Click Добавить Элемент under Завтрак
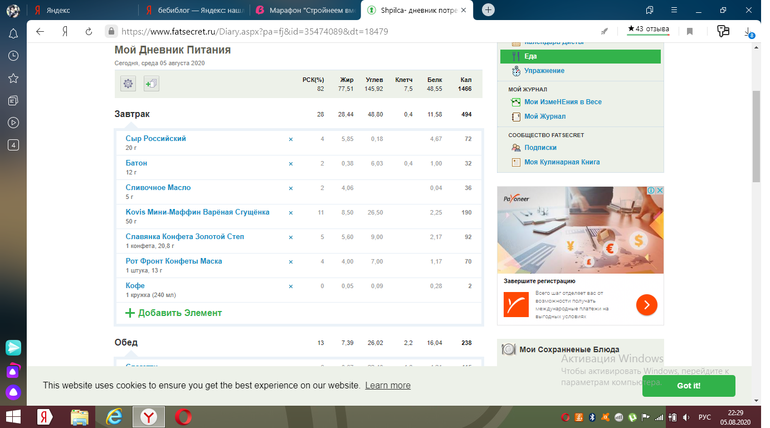Viewport: 770px width, 428px height. click(174, 313)
